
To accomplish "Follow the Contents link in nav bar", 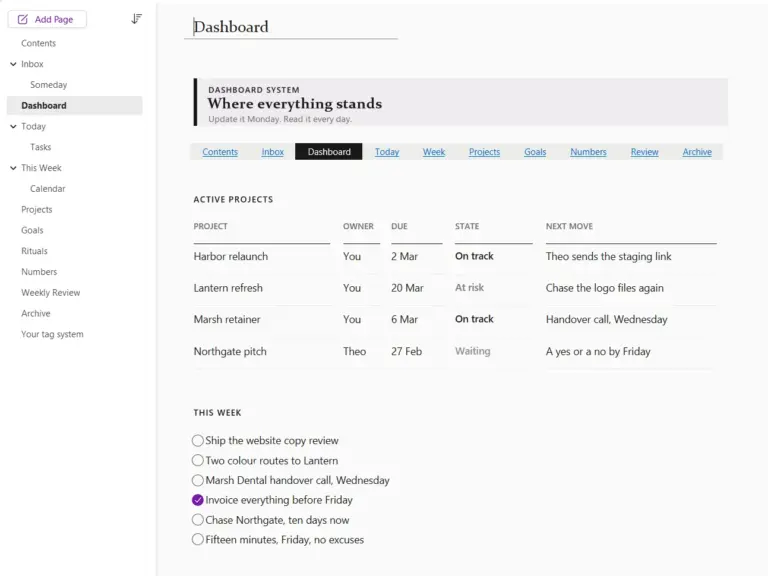I will (220, 152).
